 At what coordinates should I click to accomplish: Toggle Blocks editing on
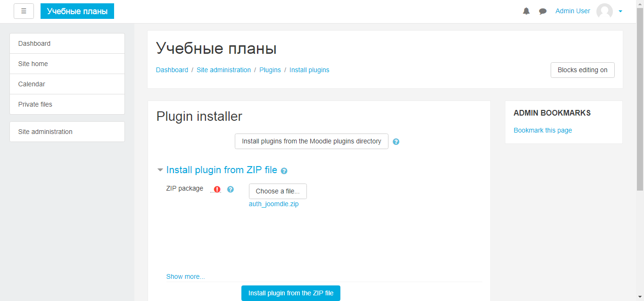pos(582,70)
